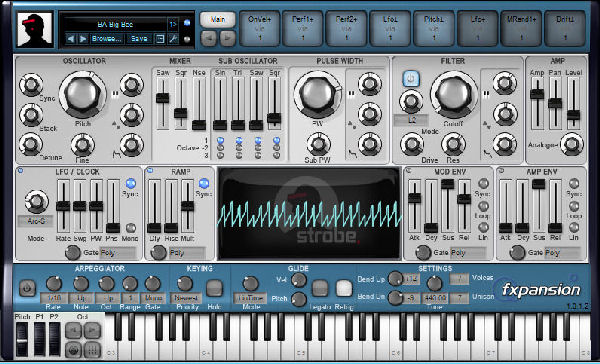Click the wrench settings icon in preset bar
Screen dimensions: 600x364
click(x=173, y=39)
